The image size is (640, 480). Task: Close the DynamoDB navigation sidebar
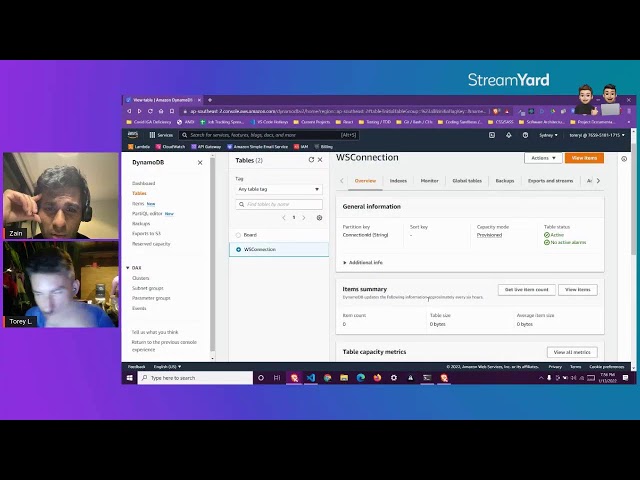[200, 162]
